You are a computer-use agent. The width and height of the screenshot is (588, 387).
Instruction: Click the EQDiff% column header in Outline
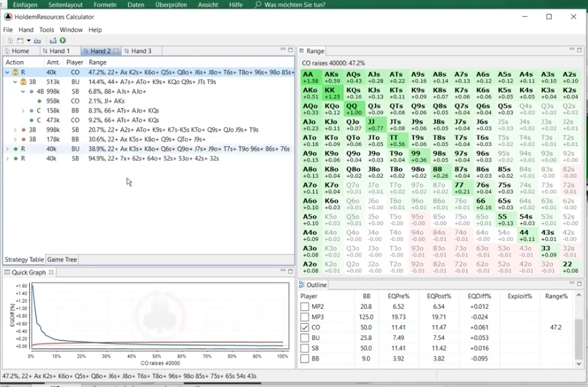[x=480, y=296]
